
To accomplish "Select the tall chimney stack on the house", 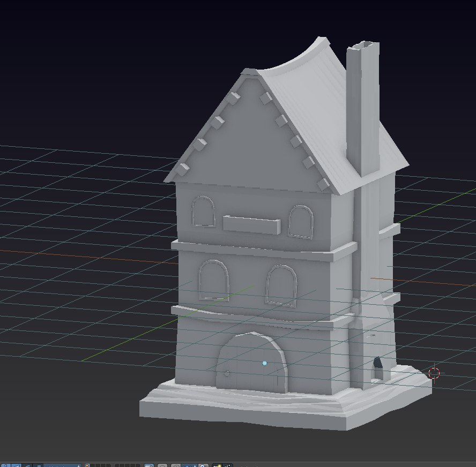I will pos(363,109).
